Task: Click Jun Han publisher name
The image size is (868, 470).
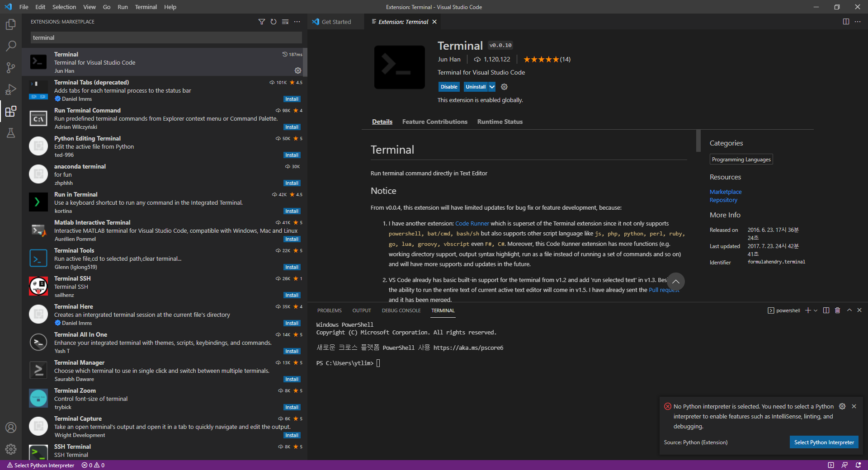Action: [x=449, y=59]
